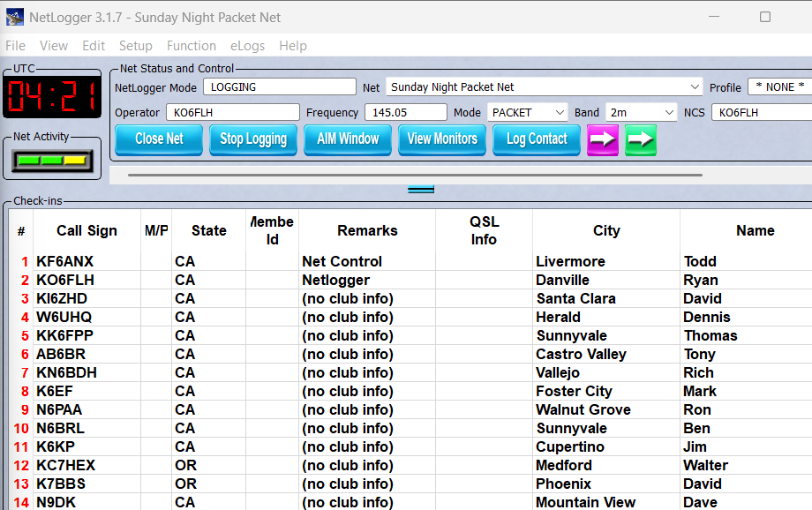
Task: Click the magenta arrow button
Action: [603, 139]
